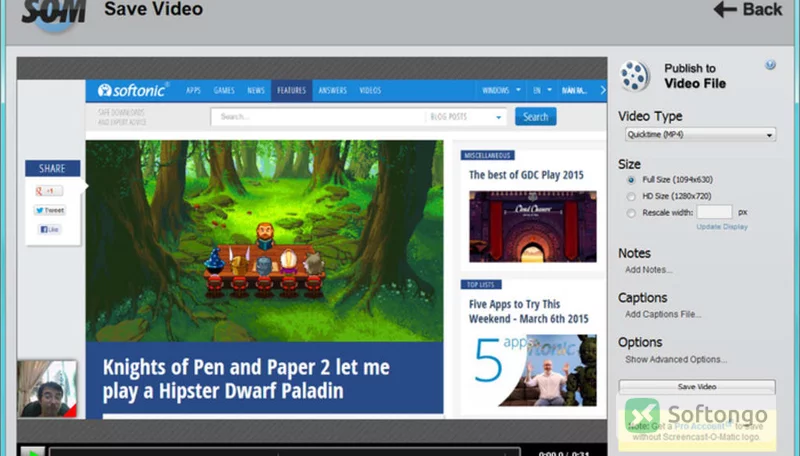Click the 5 apps video thumbnail
Viewport: 800px width, 456px height.
(x=533, y=370)
